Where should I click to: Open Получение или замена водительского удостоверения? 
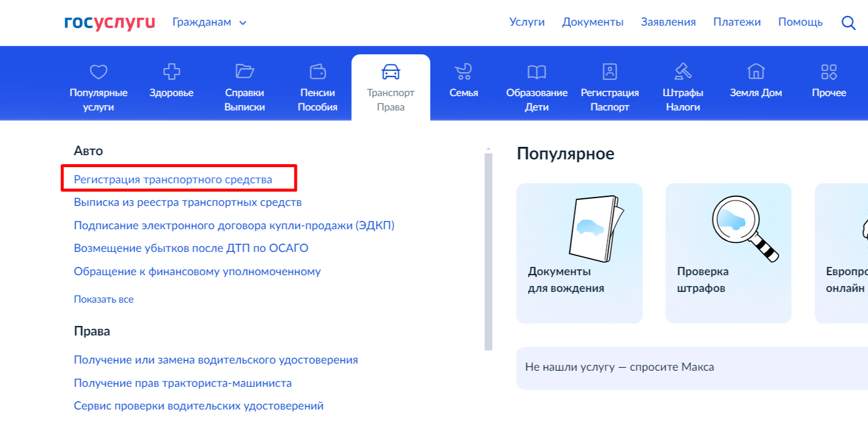216,360
